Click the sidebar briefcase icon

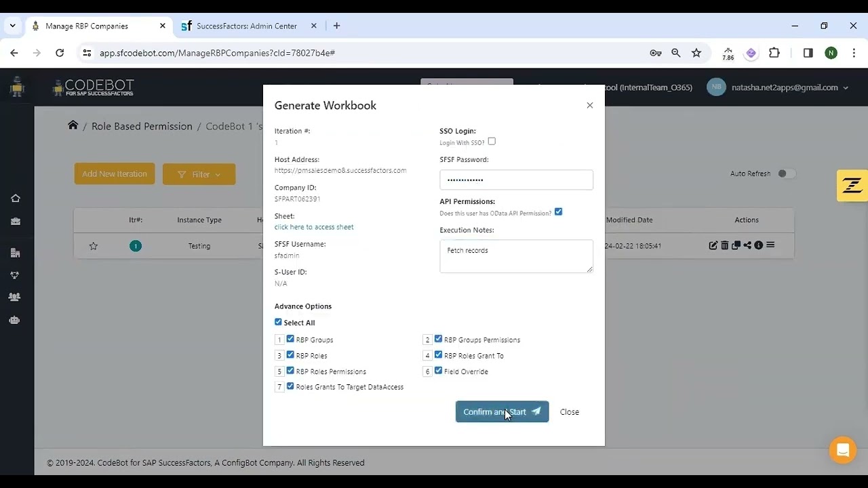click(x=15, y=221)
